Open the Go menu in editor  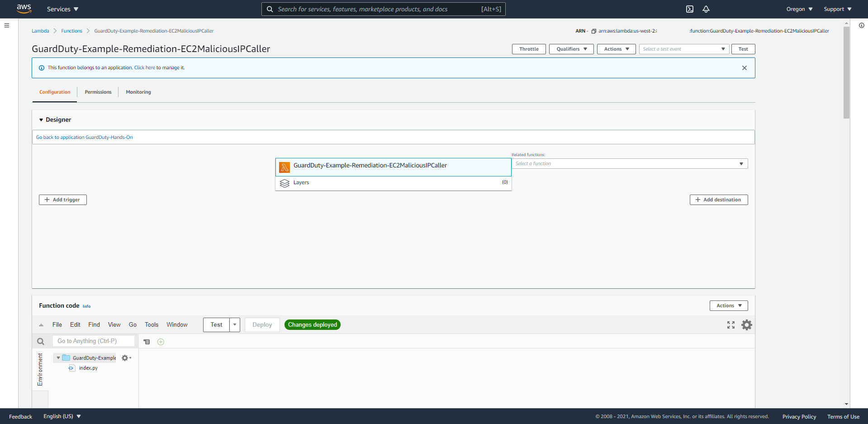[133, 325]
